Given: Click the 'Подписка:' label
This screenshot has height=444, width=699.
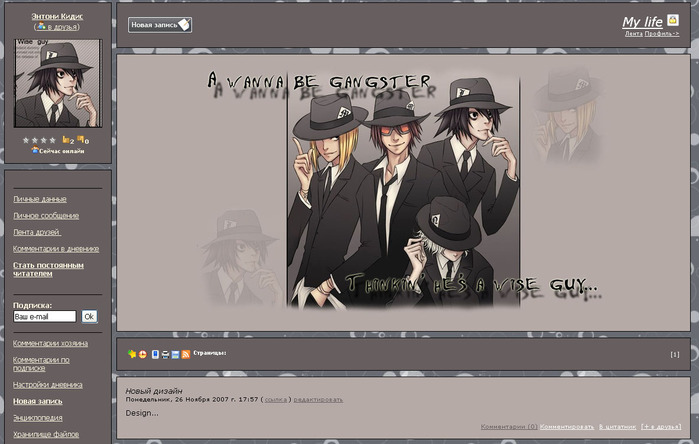Looking at the screenshot, I should click(32, 305).
